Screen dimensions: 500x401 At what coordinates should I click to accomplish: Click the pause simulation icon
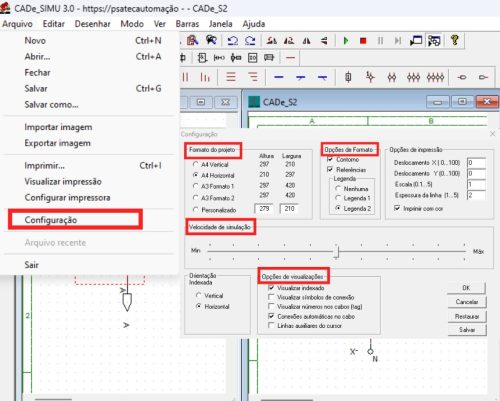pyautogui.click(x=380, y=41)
